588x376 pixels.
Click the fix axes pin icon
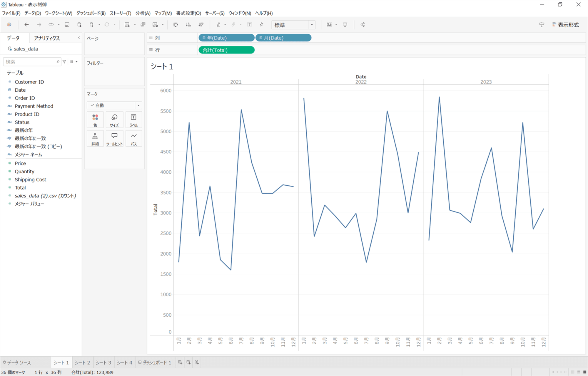[x=261, y=25]
